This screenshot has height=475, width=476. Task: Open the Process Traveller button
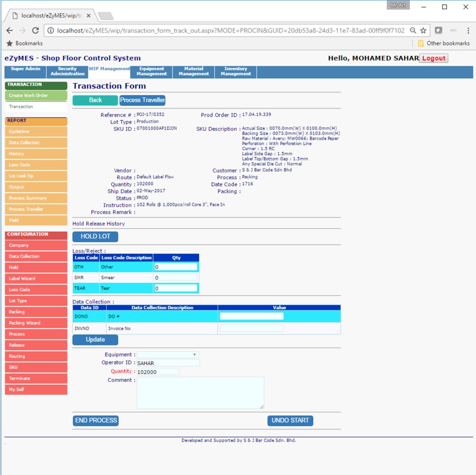[x=142, y=100]
